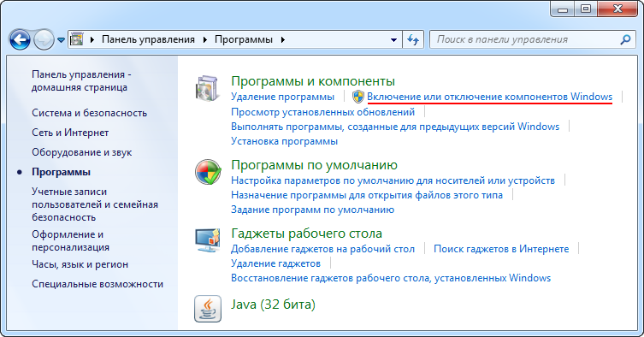The height and width of the screenshot is (337, 644).
Task: Click the shield icon beside Включение или отключение
Action: coord(358,97)
